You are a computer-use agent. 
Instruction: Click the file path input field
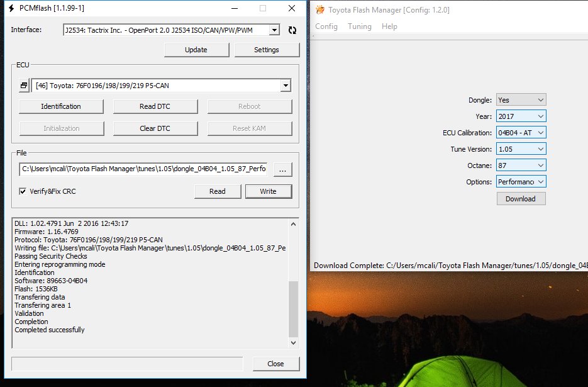(x=143, y=169)
